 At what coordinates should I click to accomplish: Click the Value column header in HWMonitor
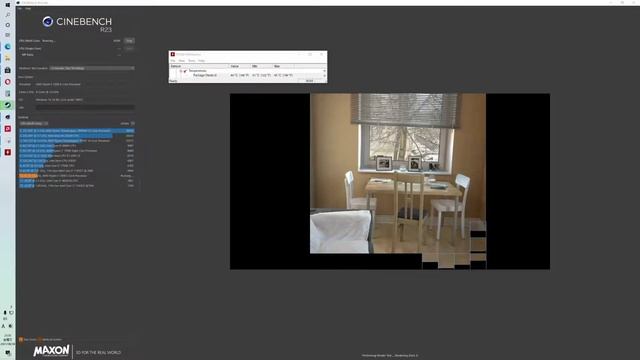click(x=240, y=66)
